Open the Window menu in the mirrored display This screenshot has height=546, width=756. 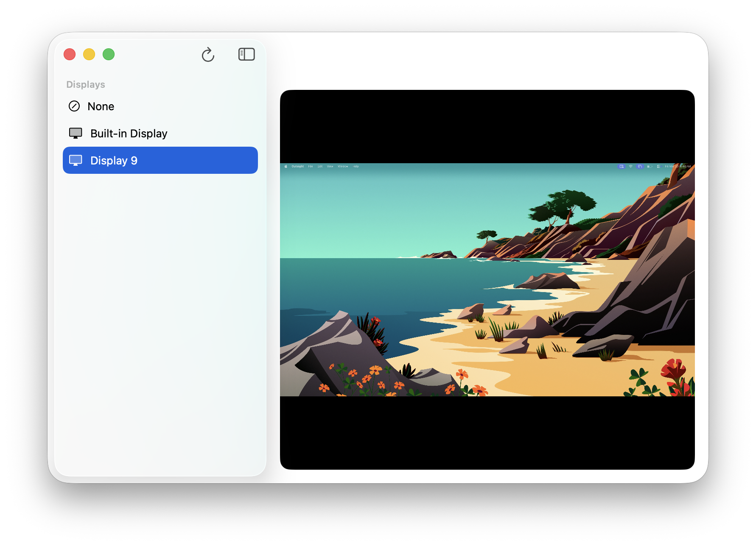(344, 167)
